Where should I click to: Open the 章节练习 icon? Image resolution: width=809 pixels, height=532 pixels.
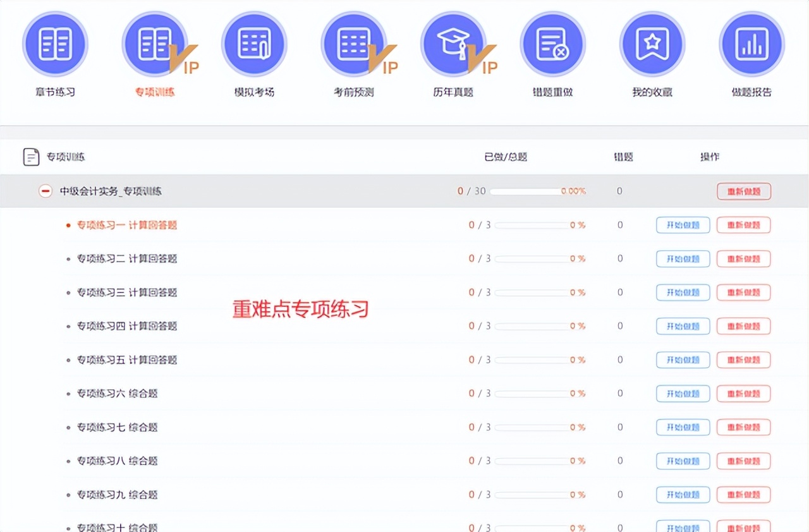[56, 43]
